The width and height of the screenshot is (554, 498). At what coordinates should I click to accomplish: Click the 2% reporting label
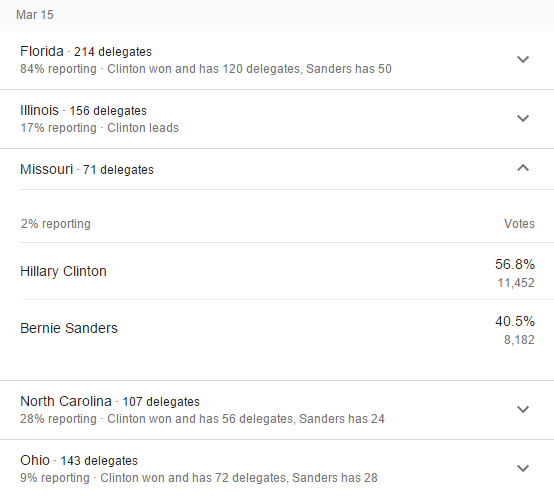[55, 224]
